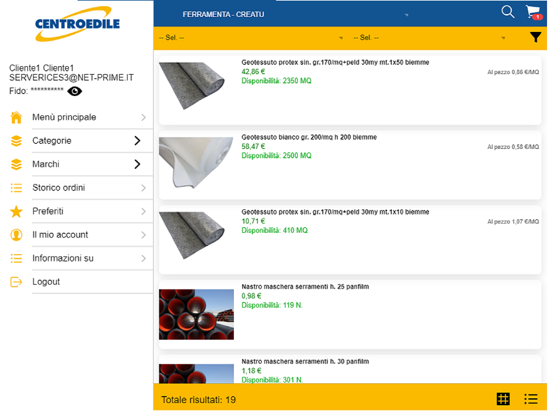Click Totale risultati: 19 text
Image resolution: width=552 pixels, height=414 pixels.
[x=199, y=400]
